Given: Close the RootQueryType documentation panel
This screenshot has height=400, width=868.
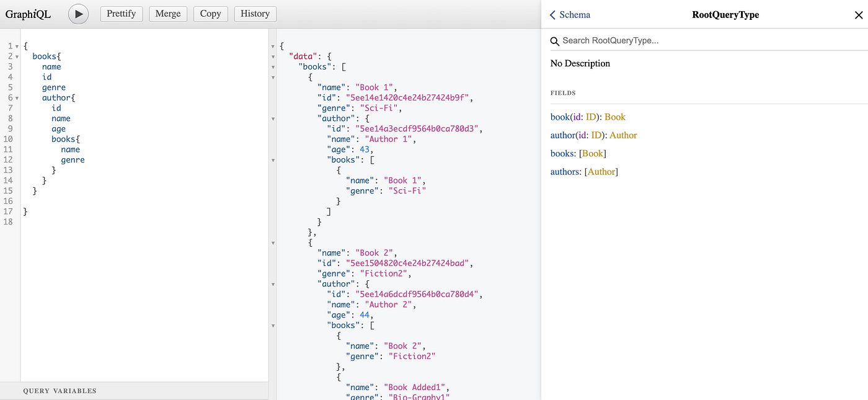Looking at the screenshot, I should point(858,14).
